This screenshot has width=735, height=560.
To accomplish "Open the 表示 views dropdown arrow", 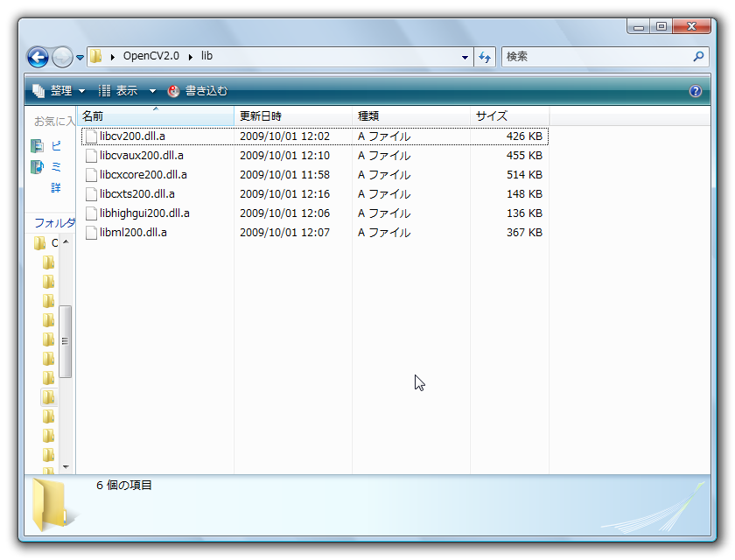I will click(x=152, y=91).
